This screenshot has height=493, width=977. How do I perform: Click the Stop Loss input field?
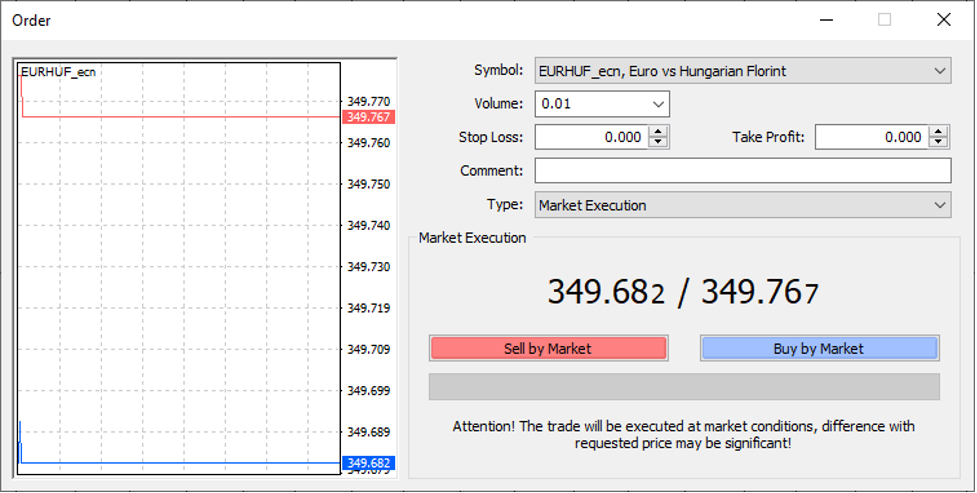[591, 137]
